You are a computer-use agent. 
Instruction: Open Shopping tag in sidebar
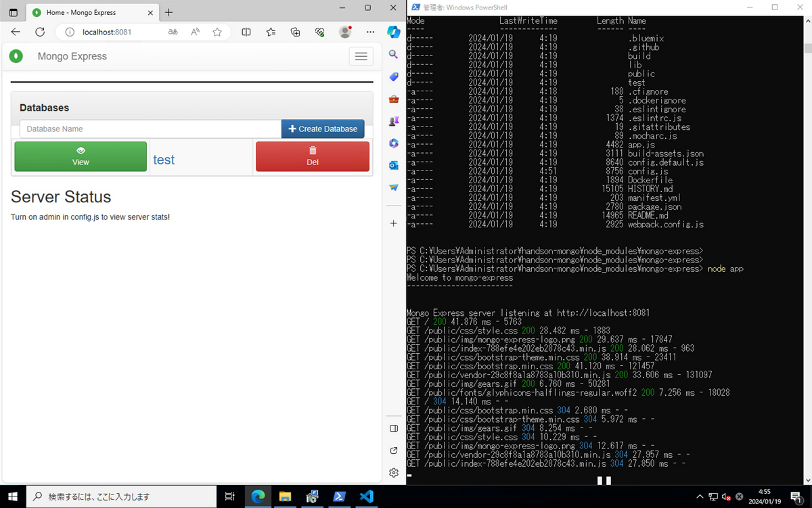[x=394, y=76]
